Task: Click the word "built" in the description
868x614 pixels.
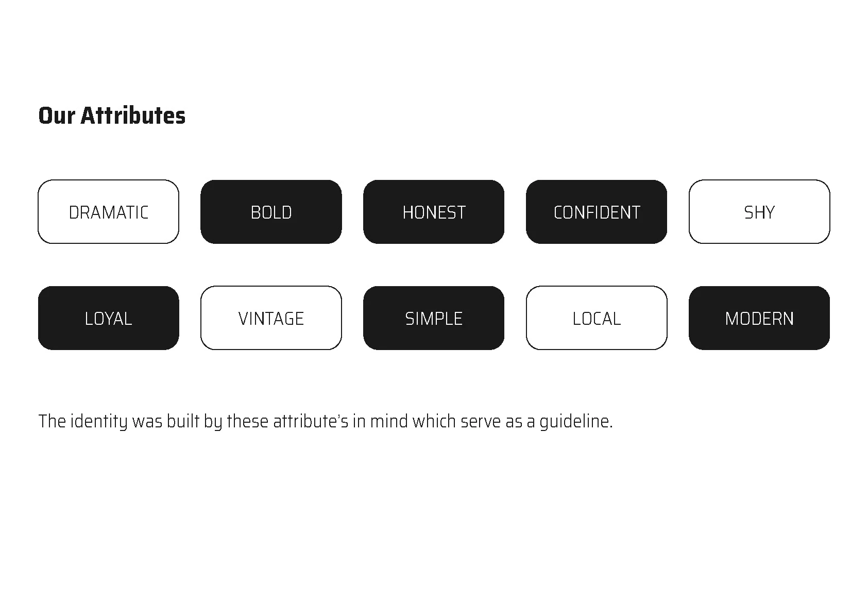Action: click(x=183, y=422)
